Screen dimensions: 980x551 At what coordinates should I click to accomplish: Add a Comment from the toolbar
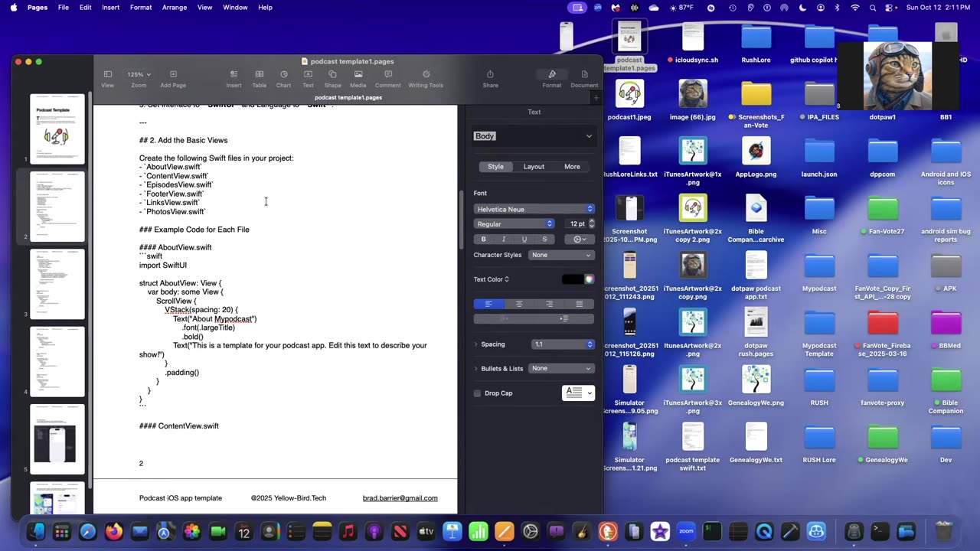pos(387,79)
